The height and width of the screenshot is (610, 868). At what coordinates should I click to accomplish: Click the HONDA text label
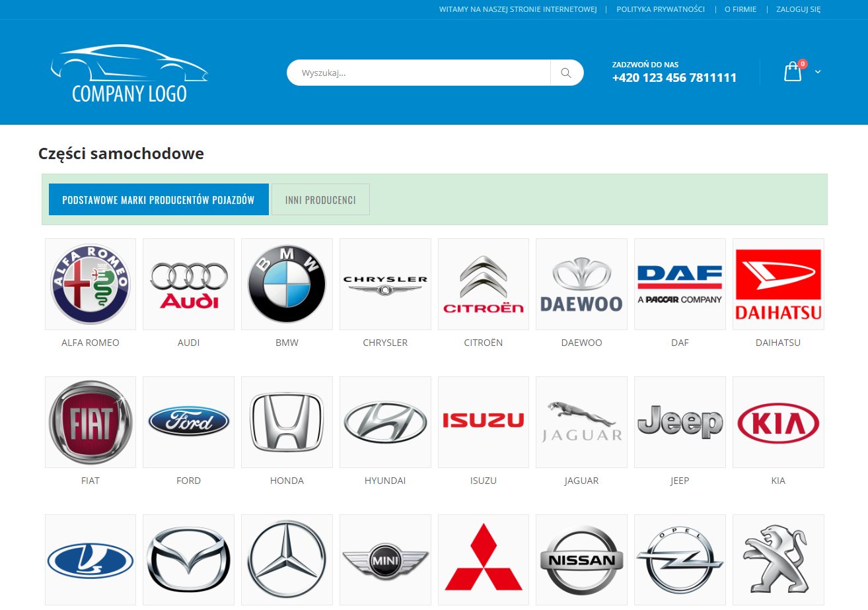coord(287,481)
